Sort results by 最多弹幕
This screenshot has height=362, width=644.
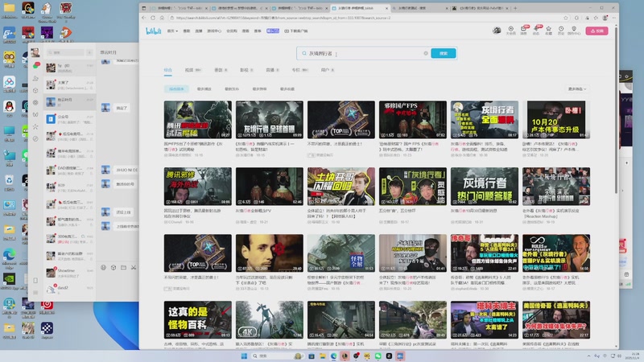259,88
